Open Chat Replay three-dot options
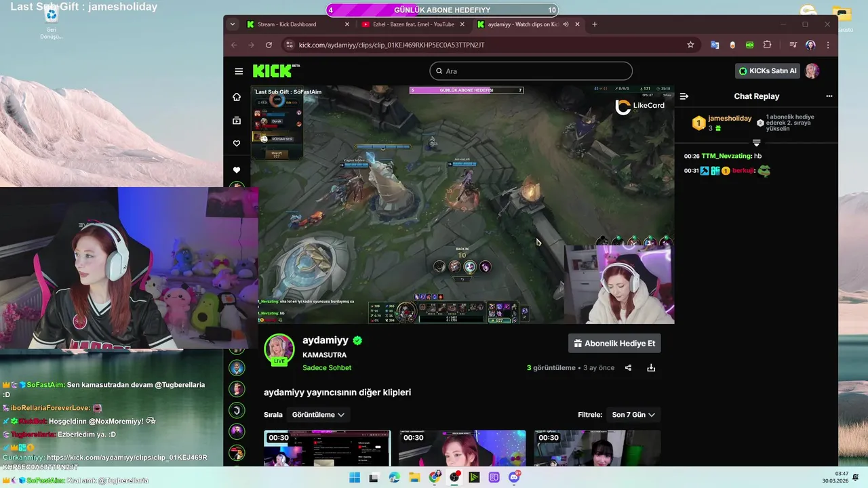 [829, 96]
